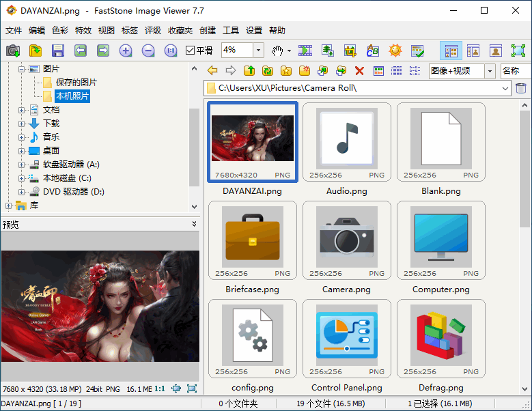Click the 1:1 link in preview info bar
The height and width of the screenshot is (411, 532).
pyautogui.click(x=160, y=388)
